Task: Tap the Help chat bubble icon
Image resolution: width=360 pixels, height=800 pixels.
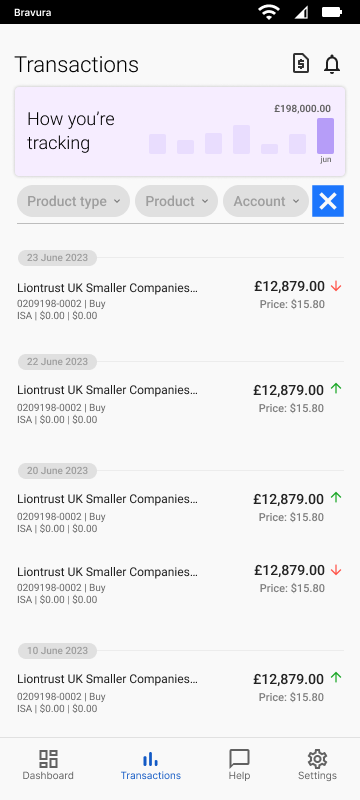Action: click(239, 759)
